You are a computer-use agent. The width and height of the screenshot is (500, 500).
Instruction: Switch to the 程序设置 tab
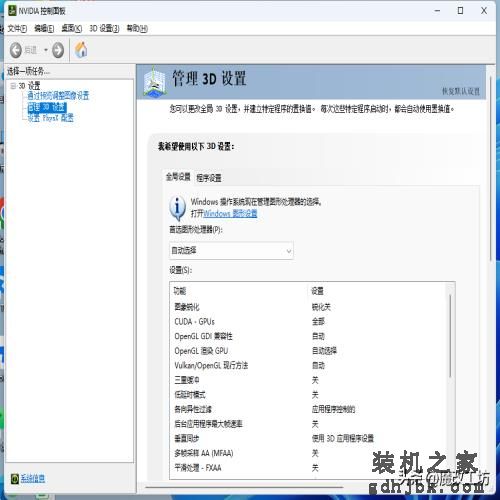click(209, 178)
